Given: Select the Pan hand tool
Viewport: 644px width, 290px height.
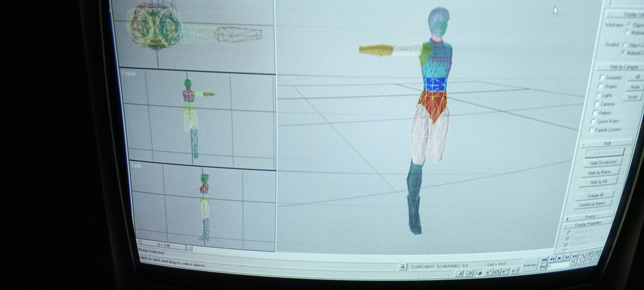Looking at the screenshot, I should pos(588,261).
